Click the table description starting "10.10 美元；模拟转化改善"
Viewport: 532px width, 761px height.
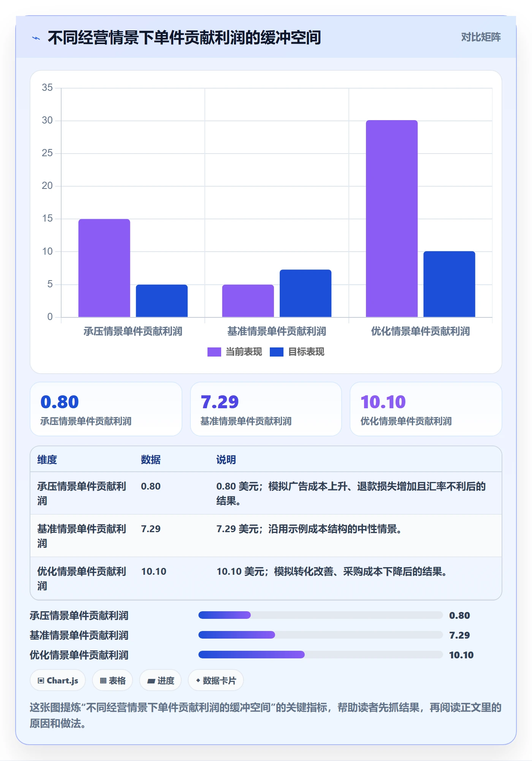click(331, 571)
